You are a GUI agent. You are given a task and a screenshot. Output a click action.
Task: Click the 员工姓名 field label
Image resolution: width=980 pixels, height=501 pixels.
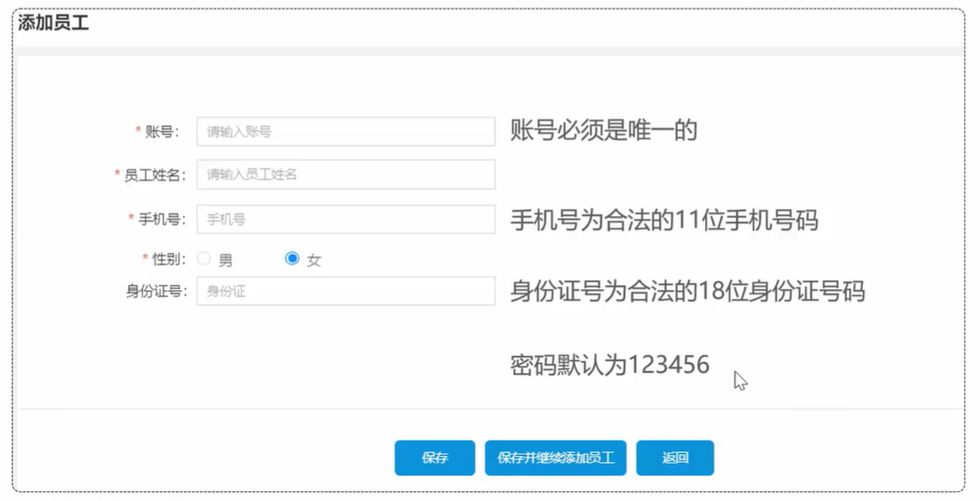coord(154,175)
